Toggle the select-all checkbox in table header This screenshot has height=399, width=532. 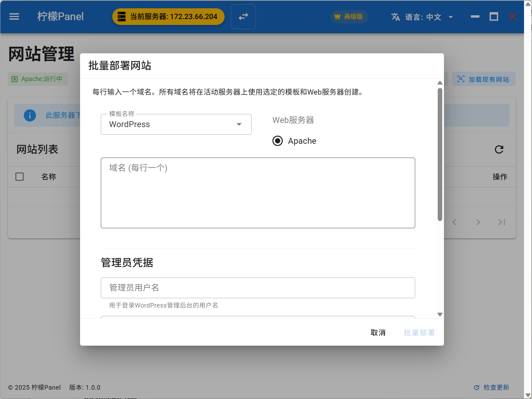click(20, 177)
